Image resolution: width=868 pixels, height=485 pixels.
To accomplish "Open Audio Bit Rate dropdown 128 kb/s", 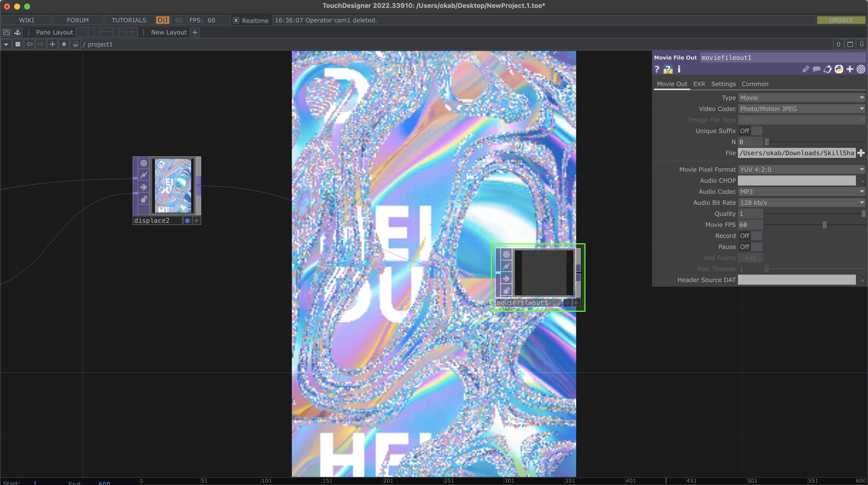I will click(x=802, y=203).
